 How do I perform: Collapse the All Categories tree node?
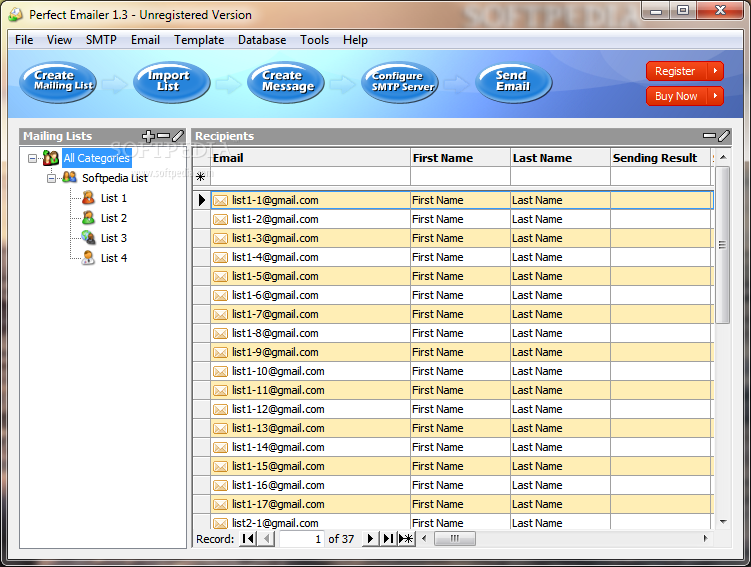(x=33, y=158)
